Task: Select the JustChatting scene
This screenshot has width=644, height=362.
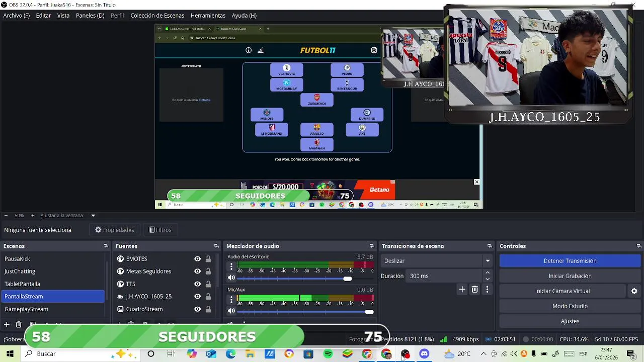Action: [x=53, y=271]
